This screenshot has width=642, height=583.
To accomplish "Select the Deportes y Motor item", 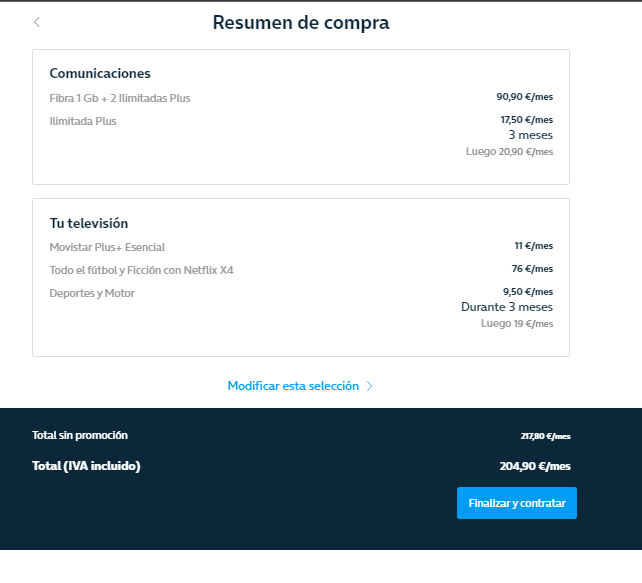I will [x=92, y=293].
